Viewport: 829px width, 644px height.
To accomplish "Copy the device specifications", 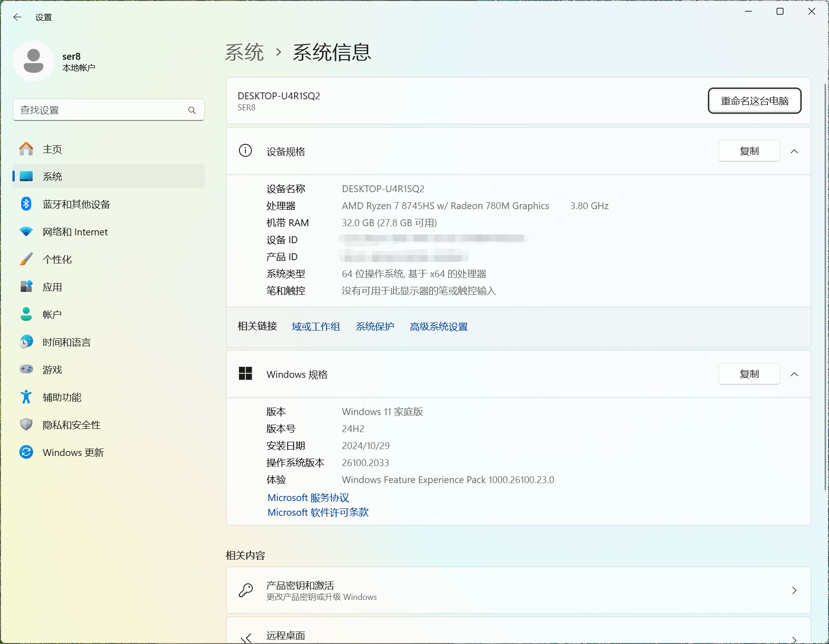I will point(749,151).
